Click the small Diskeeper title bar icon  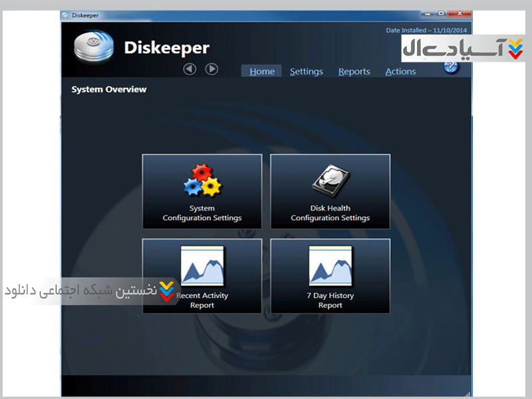65,14
